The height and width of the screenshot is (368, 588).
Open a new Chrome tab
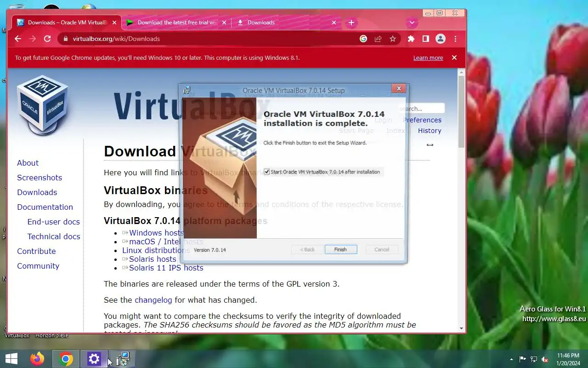(x=351, y=23)
